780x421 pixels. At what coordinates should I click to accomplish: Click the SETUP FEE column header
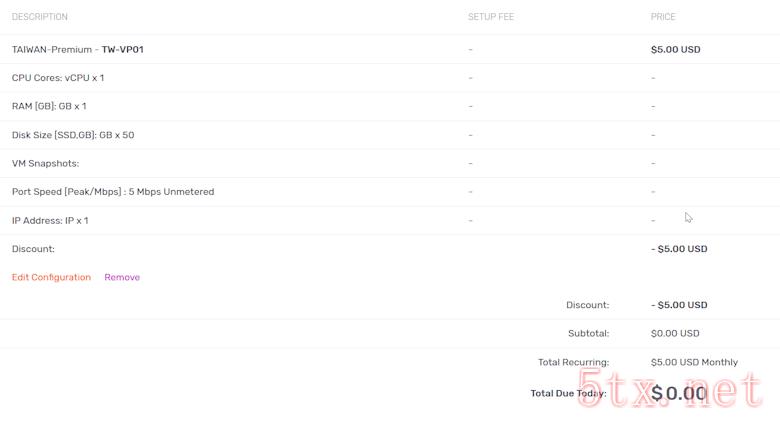coord(491,17)
